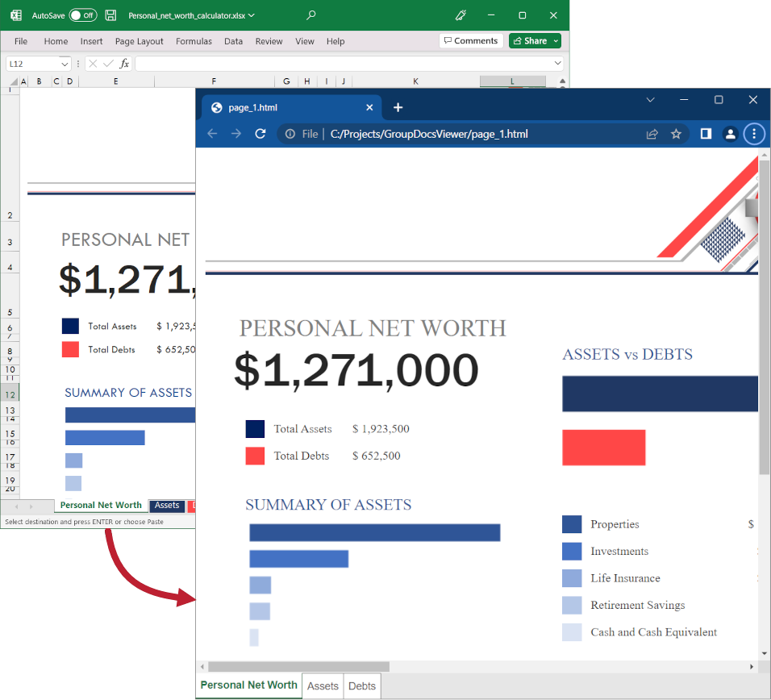The width and height of the screenshot is (771, 700).
Task: Click the red Total Debts color square
Action: tap(255, 456)
